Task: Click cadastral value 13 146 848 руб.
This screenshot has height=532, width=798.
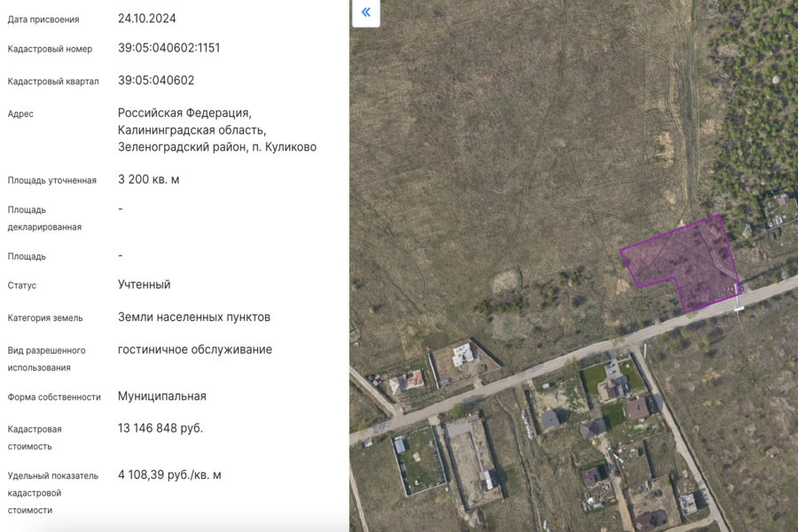Action: (x=160, y=428)
